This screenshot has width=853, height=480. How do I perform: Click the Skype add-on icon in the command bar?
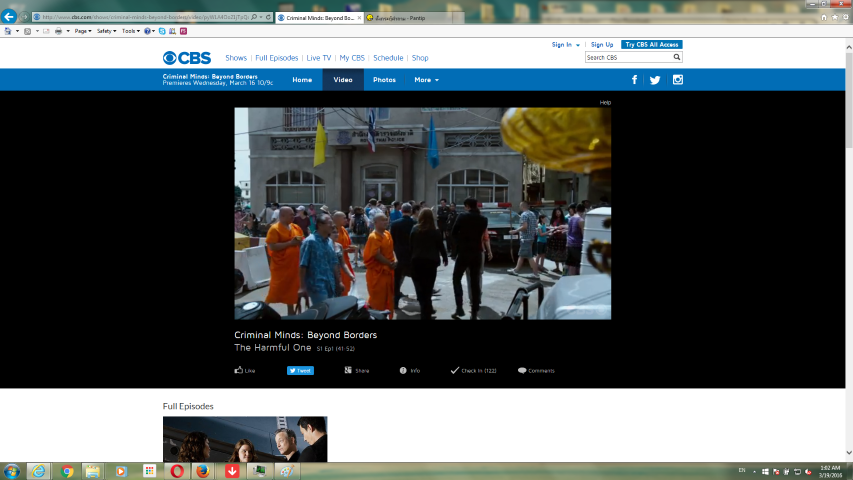[x=162, y=31]
